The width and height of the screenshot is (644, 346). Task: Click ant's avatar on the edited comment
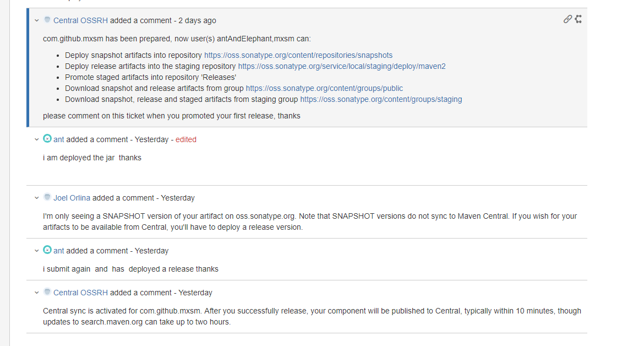[47, 139]
